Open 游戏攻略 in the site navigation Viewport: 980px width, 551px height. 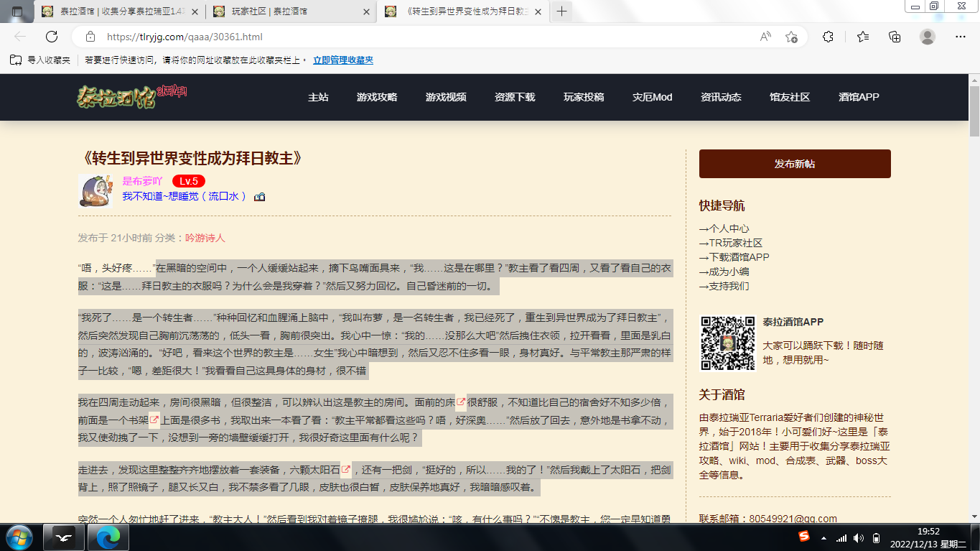click(x=377, y=97)
